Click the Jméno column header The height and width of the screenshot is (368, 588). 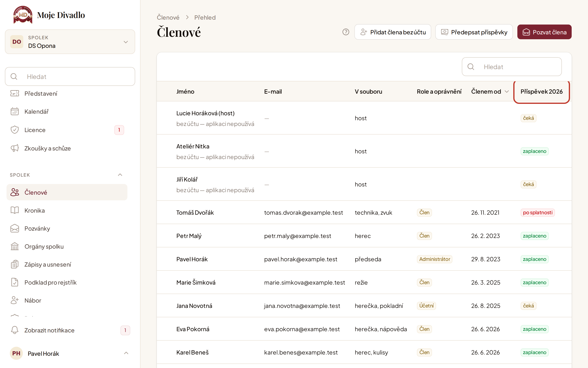coord(185,92)
